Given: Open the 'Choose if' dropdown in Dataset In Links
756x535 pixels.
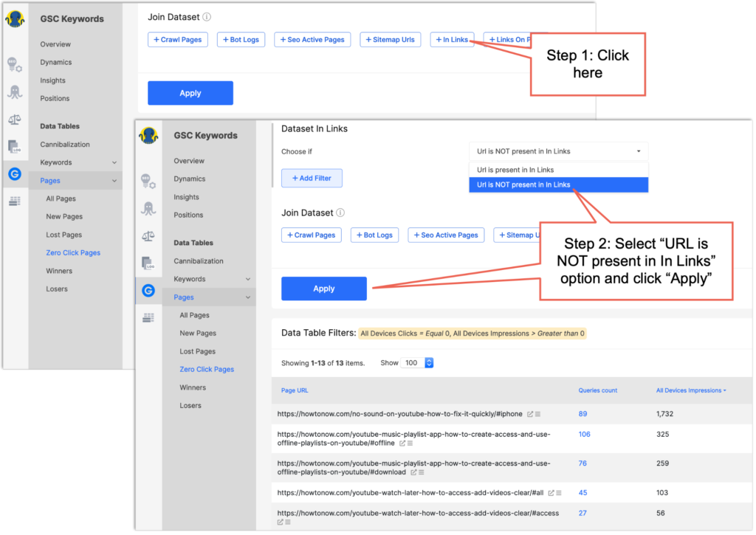Looking at the screenshot, I should (558, 151).
